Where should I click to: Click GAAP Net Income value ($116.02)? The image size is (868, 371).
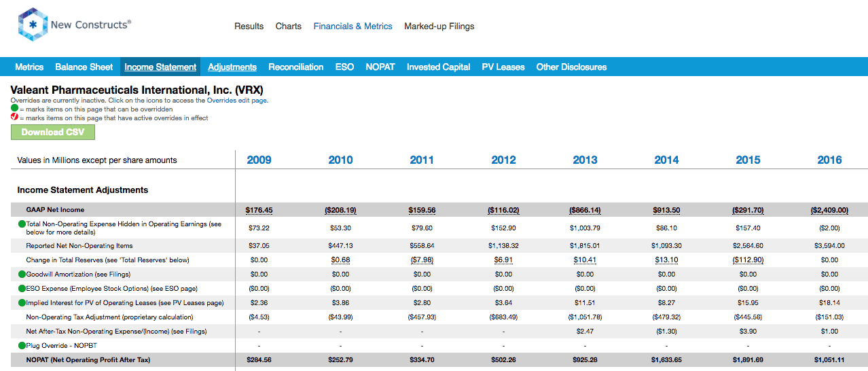pyautogui.click(x=503, y=210)
